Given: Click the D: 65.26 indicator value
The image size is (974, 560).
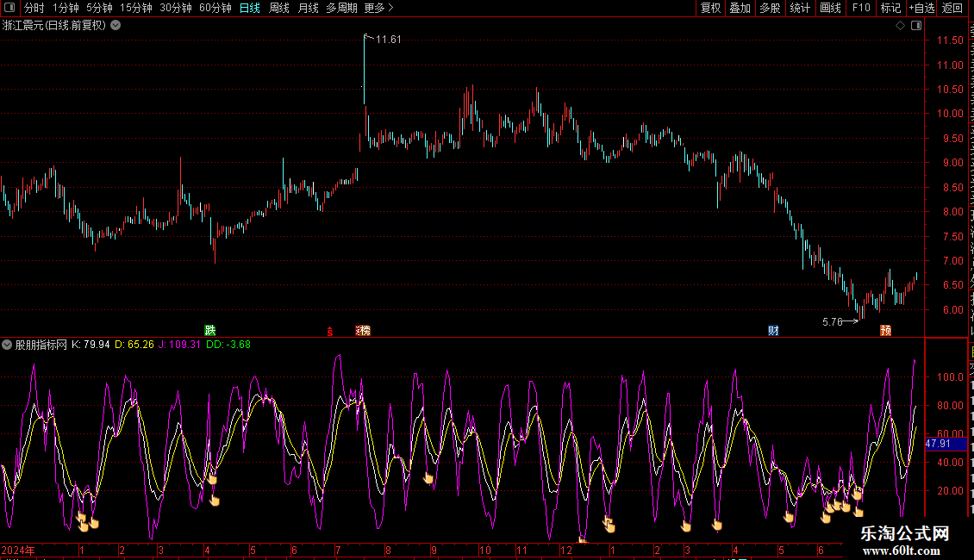Looking at the screenshot, I should 134,345.
